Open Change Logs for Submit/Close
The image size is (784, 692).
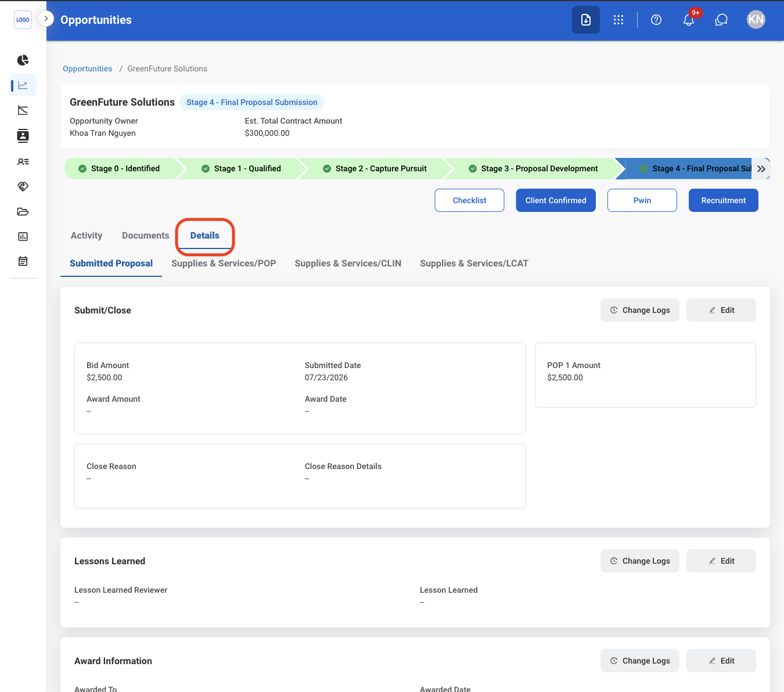pyautogui.click(x=640, y=310)
